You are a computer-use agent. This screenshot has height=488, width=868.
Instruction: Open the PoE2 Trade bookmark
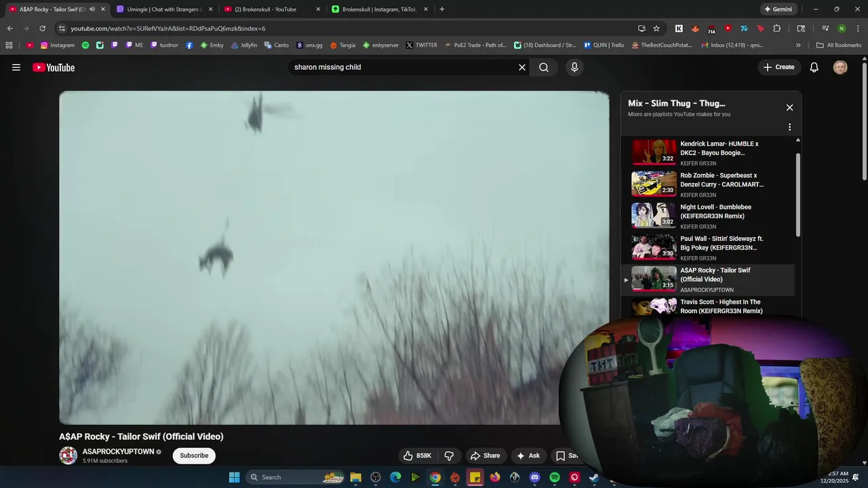click(475, 45)
